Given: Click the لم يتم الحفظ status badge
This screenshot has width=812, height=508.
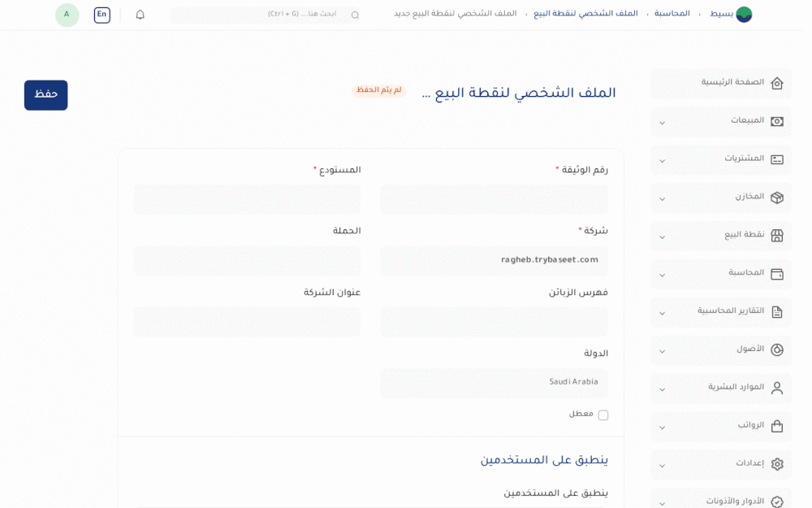Looking at the screenshot, I should [379, 90].
